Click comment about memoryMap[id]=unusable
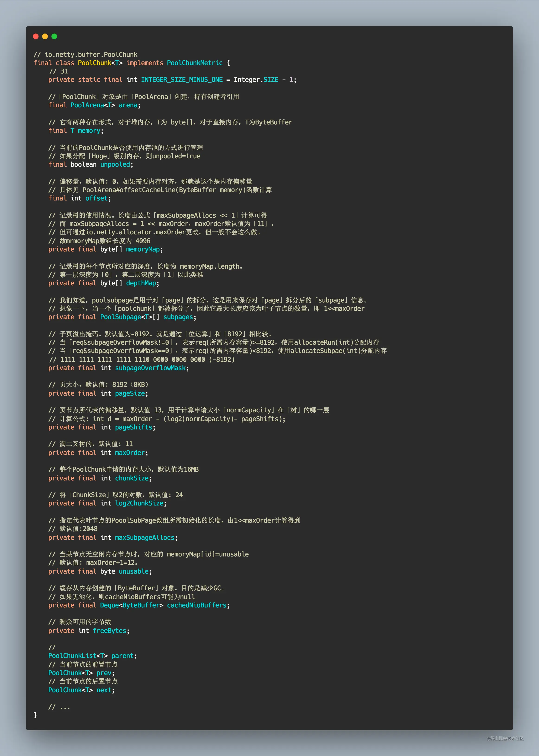This screenshot has width=539, height=756. tap(148, 554)
